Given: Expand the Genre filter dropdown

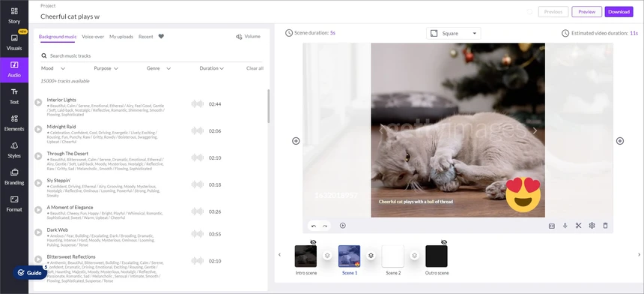Looking at the screenshot, I should (159, 68).
